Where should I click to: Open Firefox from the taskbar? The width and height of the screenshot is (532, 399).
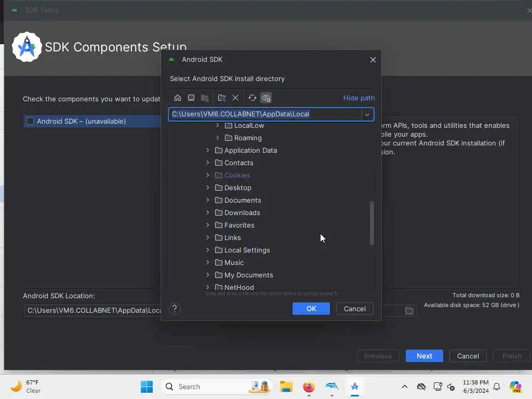(x=309, y=387)
